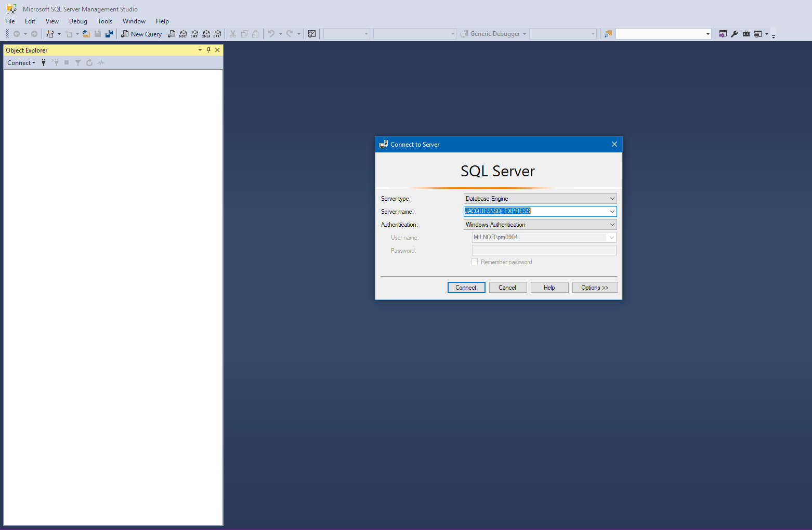Viewport: 812px width, 530px height.
Task: Click the XMLA query icon
Action: (206, 34)
